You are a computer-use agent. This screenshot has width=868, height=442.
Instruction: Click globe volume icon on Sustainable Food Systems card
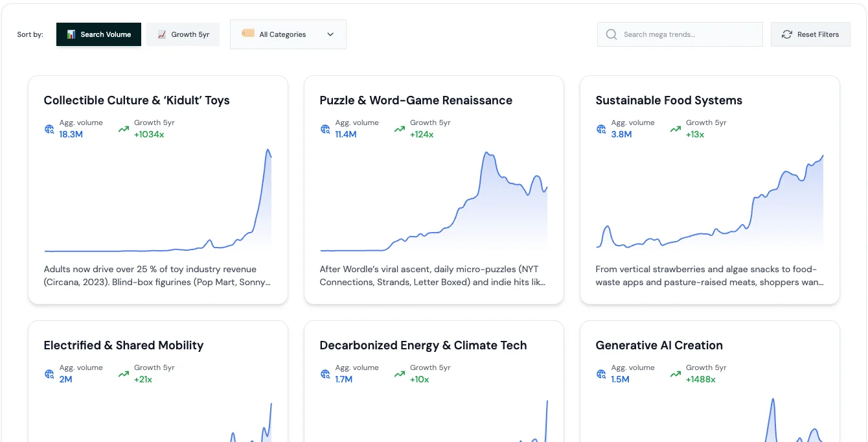602,129
